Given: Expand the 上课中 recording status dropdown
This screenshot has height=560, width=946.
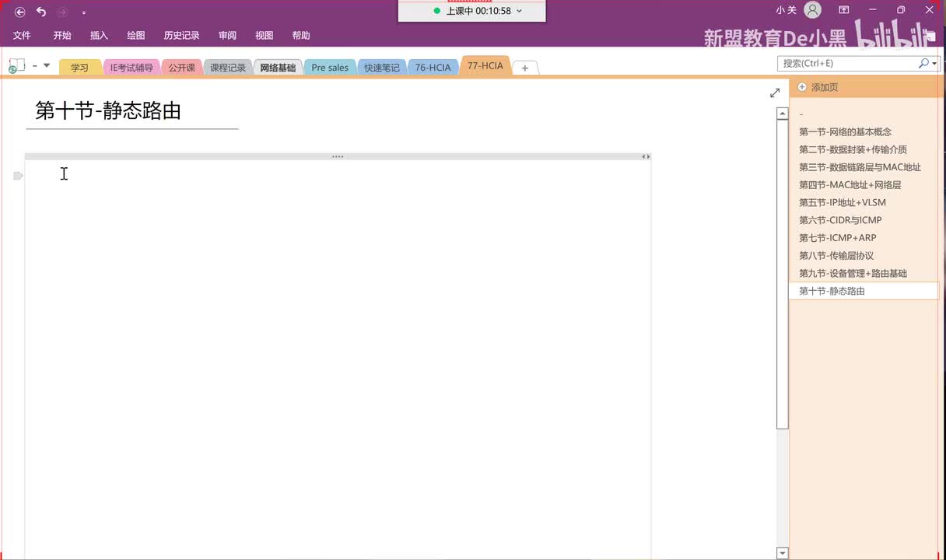Looking at the screenshot, I should [519, 11].
